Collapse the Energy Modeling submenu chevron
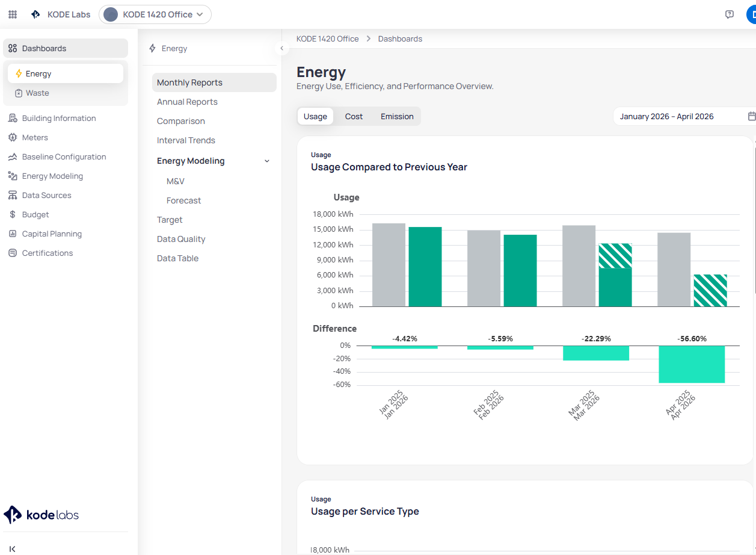 [x=267, y=161]
